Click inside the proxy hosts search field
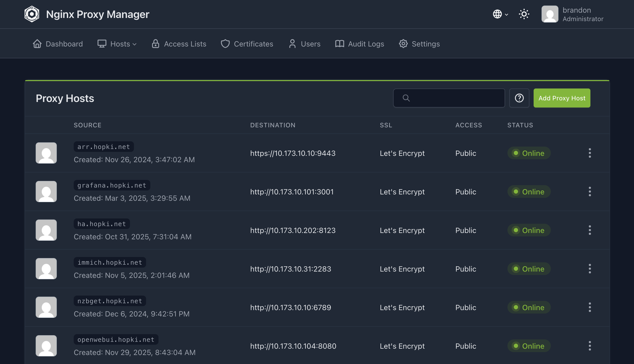 [449, 98]
